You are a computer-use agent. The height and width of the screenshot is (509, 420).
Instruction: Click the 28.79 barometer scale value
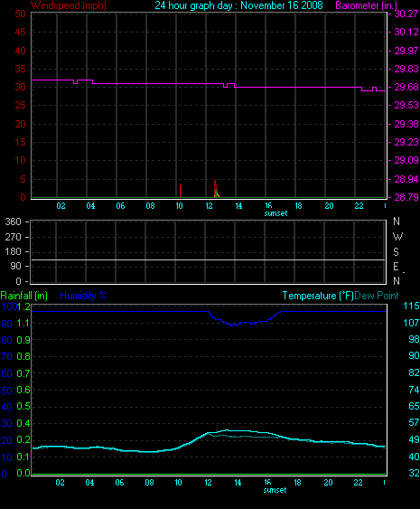tap(406, 197)
